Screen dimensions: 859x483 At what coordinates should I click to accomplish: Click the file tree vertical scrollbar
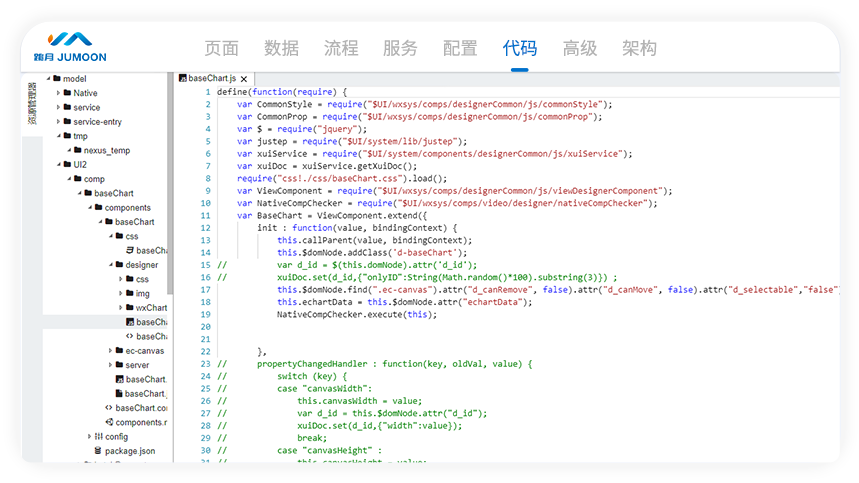click(x=170, y=185)
